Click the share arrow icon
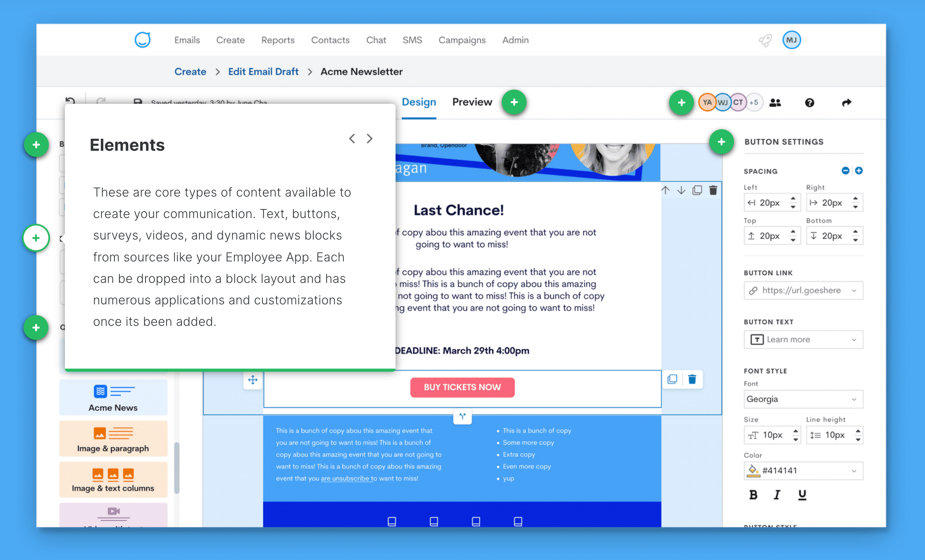The height and width of the screenshot is (560, 925). coord(846,102)
